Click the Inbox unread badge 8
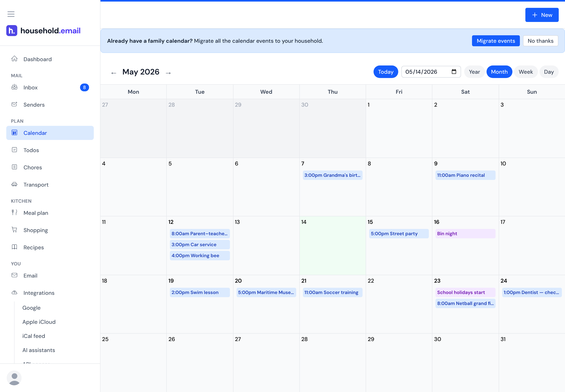 [84, 87]
